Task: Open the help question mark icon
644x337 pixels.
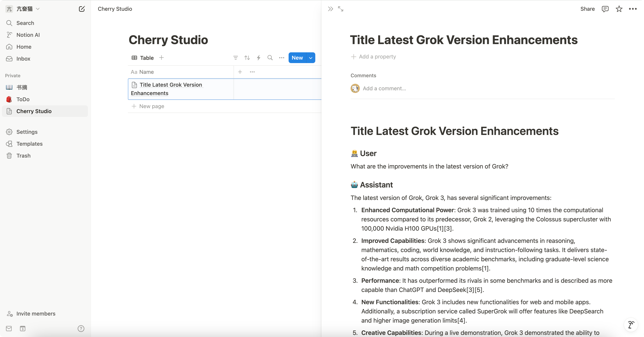Action: coord(81,329)
